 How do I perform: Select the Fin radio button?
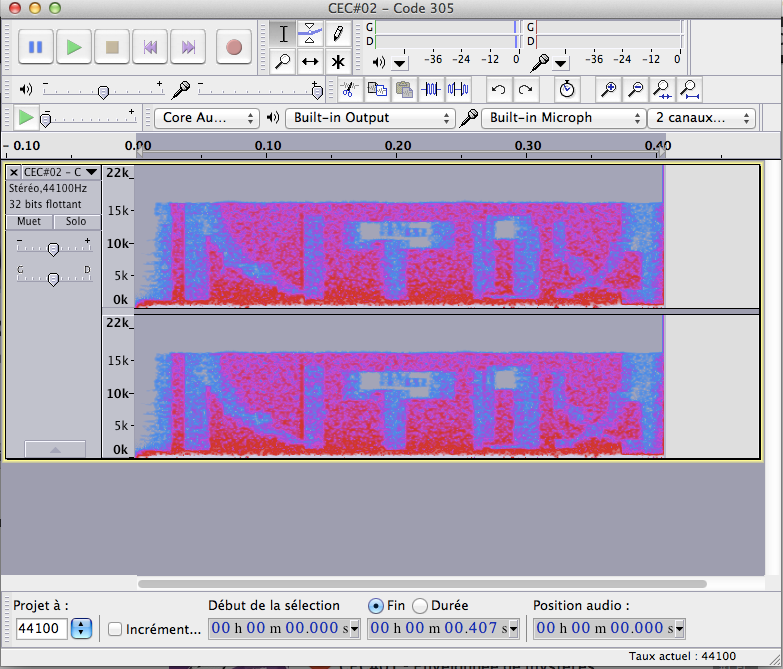tap(376, 606)
